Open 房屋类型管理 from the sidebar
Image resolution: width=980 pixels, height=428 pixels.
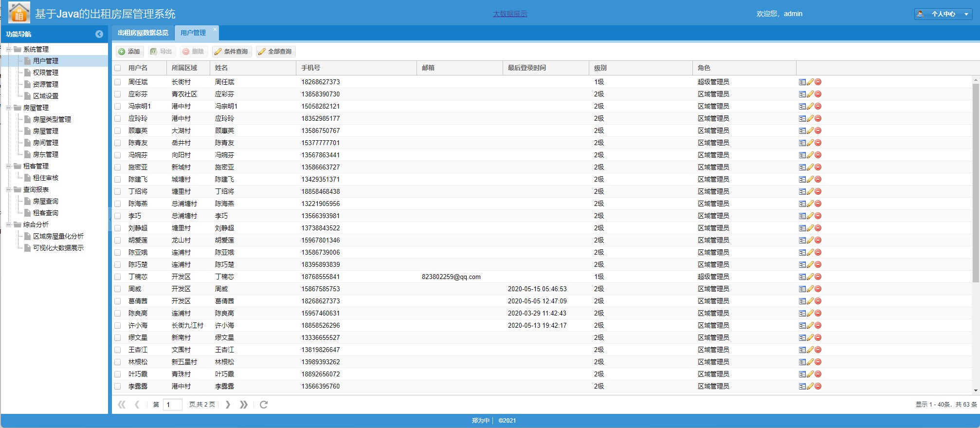click(52, 119)
